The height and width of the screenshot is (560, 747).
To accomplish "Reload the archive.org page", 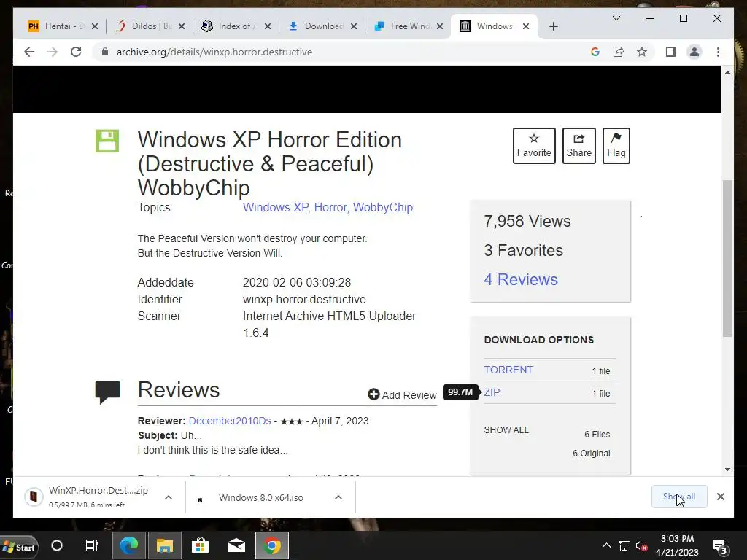I will pyautogui.click(x=76, y=52).
